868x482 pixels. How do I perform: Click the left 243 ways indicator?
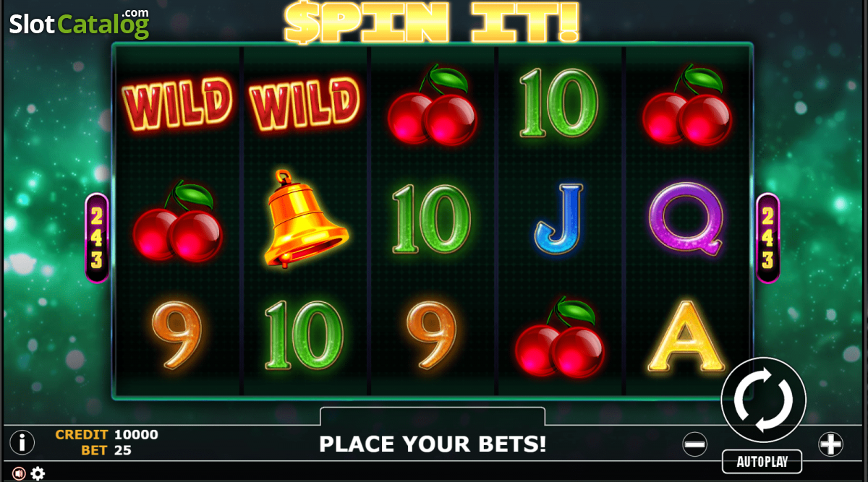(97, 238)
